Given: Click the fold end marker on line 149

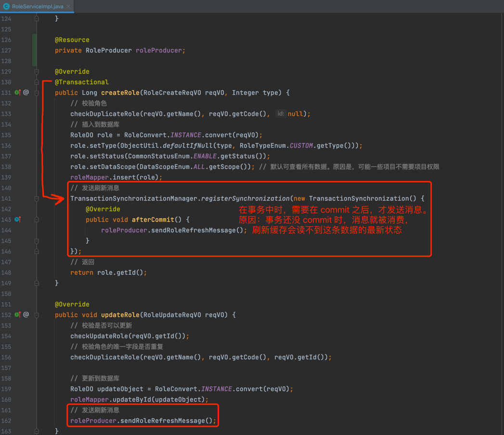Looking at the screenshot, I should click(37, 283).
